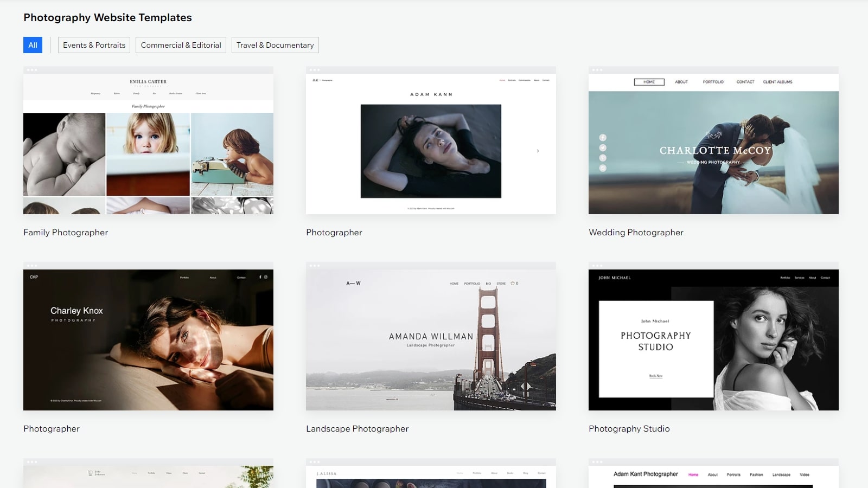Click PORTFOLIO in Charlotte McCoy preview
The height and width of the screenshot is (488, 868).
click(x=713, y=82)
